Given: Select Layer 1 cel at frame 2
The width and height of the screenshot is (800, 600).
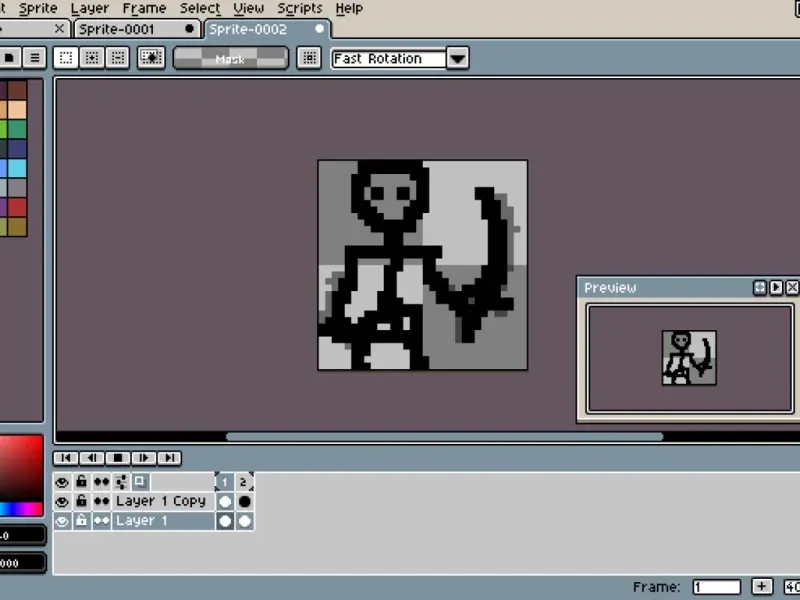Looking at the screenshot, I should click(244, 521).
